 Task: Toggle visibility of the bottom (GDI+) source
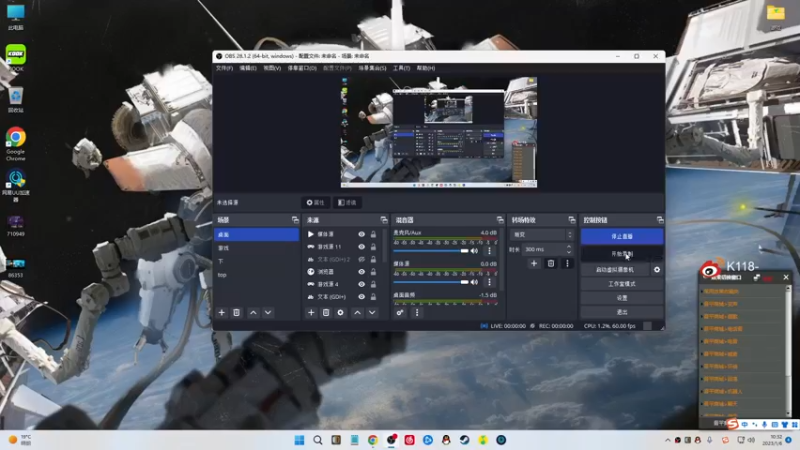click(361, 296)
